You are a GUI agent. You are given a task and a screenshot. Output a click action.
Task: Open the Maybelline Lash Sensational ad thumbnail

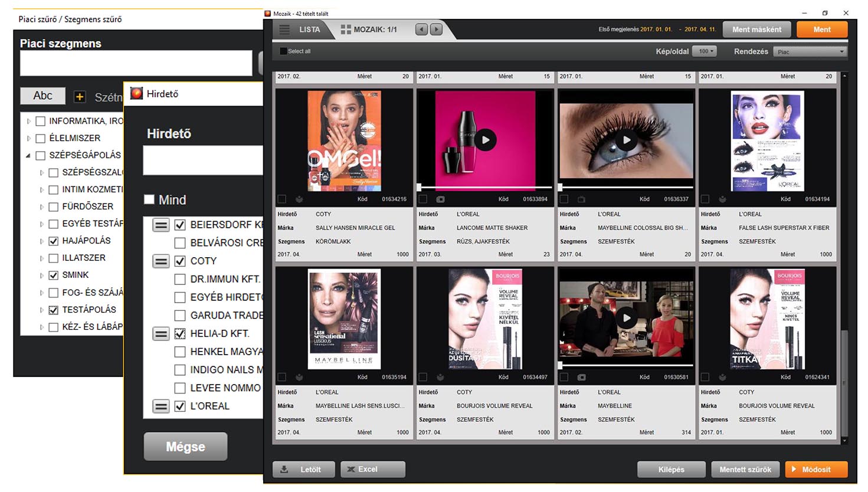pyautogui.click(x=344, y=319)
